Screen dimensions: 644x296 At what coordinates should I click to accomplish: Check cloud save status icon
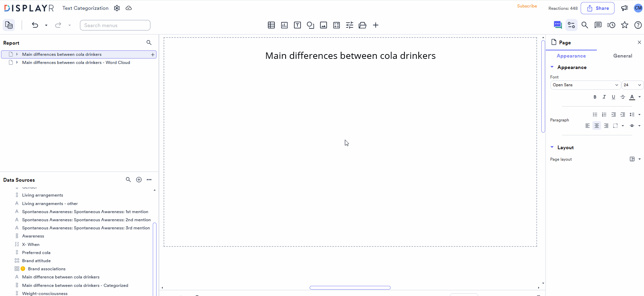129,8
